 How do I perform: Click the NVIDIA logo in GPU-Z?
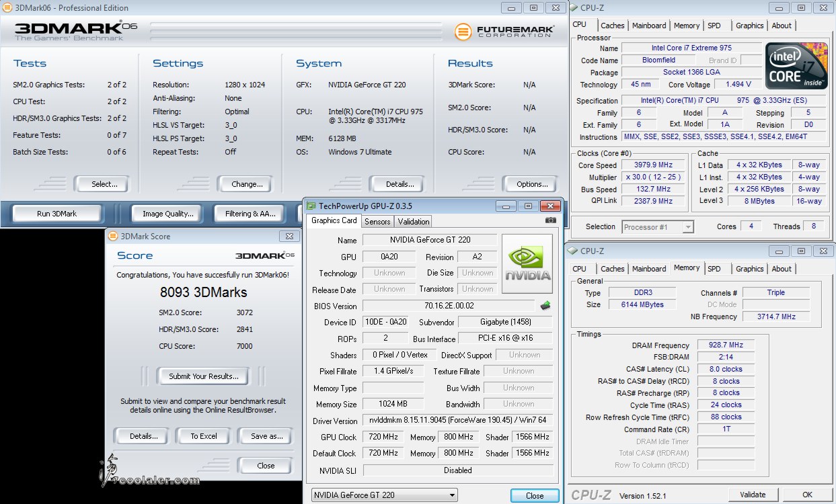click(527, 264)
